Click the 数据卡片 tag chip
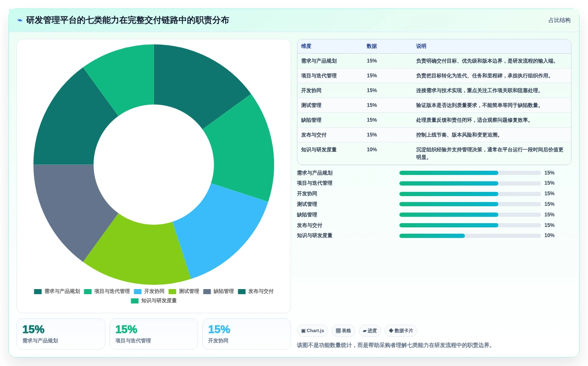Viewport: 588px width, 366px height. pos(401,331)
